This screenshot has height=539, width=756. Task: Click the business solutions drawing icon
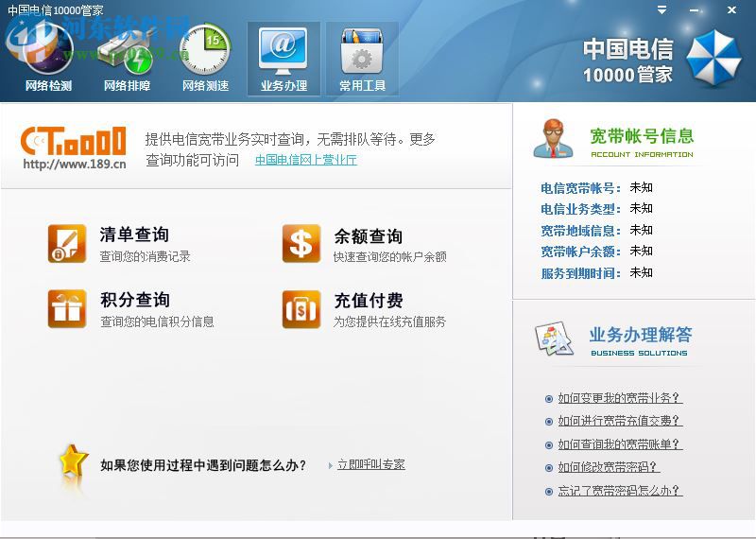pos(555,339)
